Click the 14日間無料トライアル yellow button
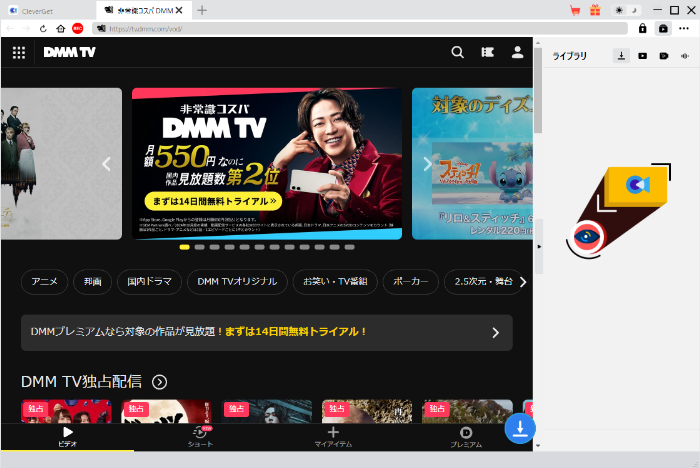This screenshot has height=468, width=700. pyautogui.click(x=213, y=201)
